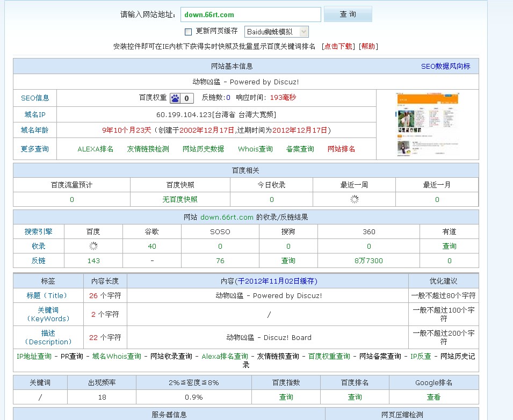Focus the website address input field
Screen dimensions: 513x420
tap(251, 15)
